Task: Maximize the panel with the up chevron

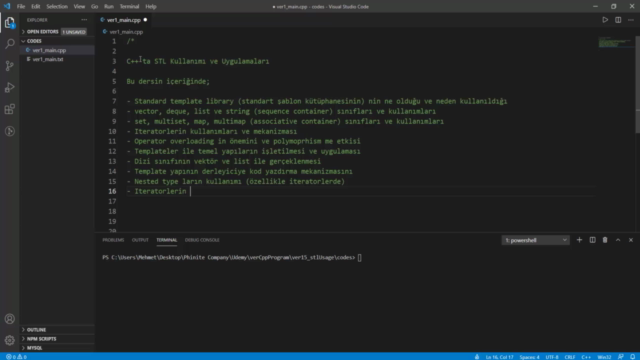Action: [x=618, y=240]
